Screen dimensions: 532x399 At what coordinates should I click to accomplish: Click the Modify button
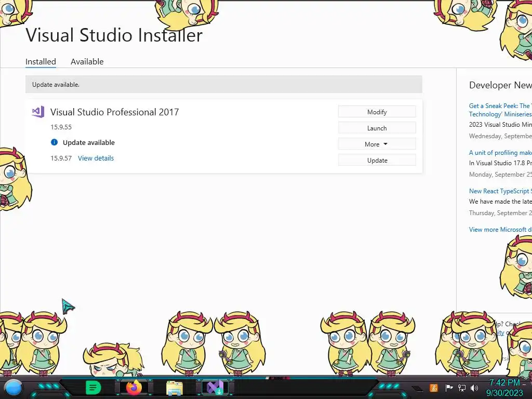coord(377,112)
